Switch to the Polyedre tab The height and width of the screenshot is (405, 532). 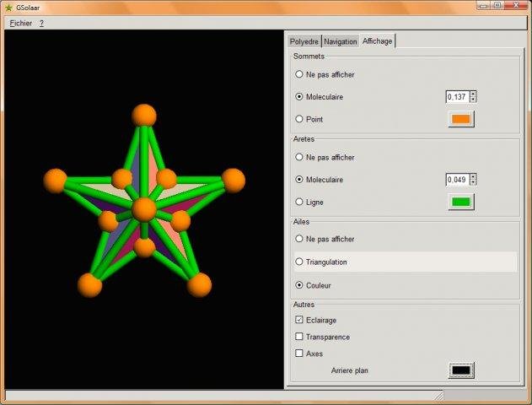click(x=304, y=41)
